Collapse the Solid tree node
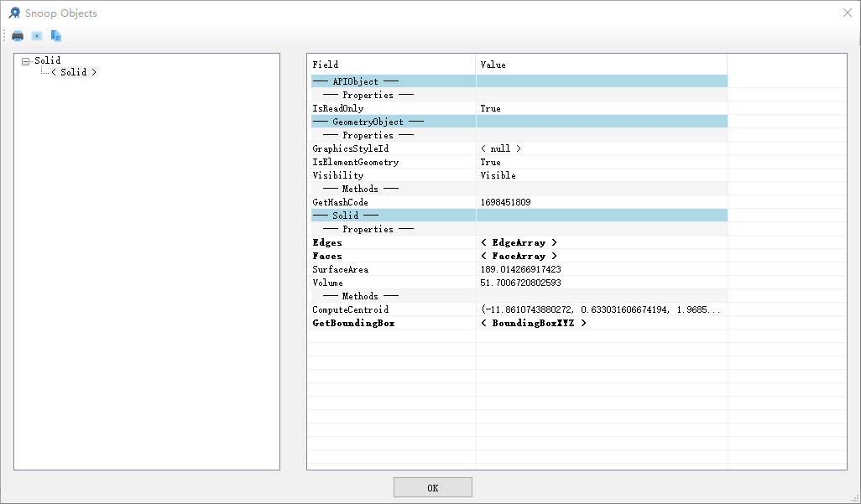 (25, 61)
